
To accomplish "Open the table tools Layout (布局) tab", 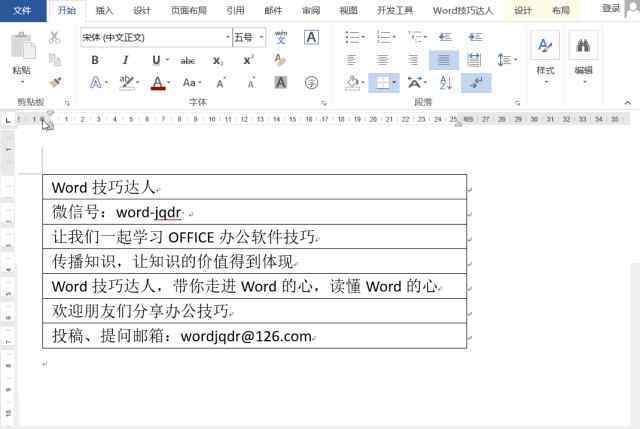I will (561, 11).
